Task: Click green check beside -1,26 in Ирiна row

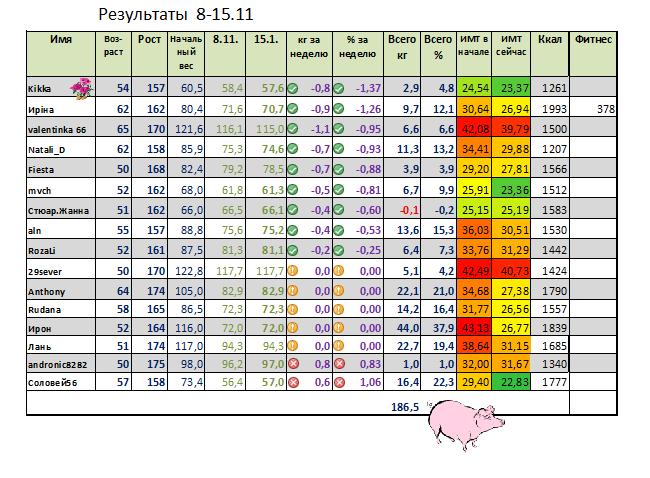Action: point(339,109)
